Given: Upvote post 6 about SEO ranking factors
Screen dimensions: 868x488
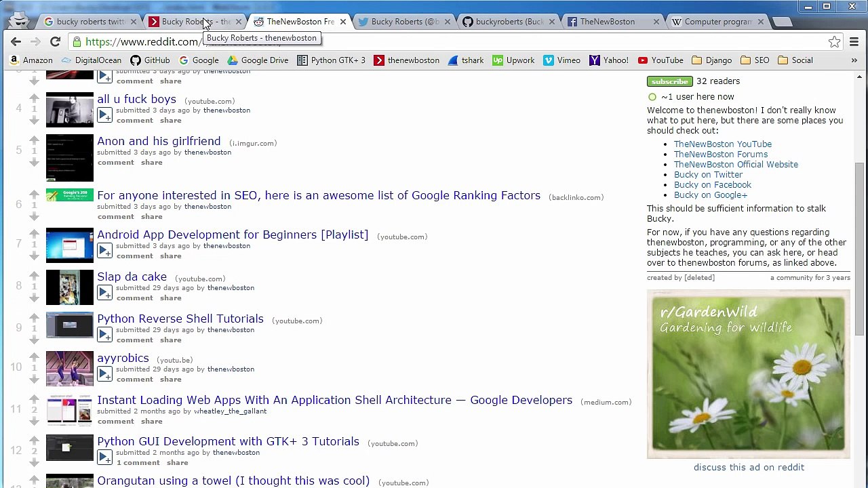Looking at the screenshot, I should click(34, 194).
